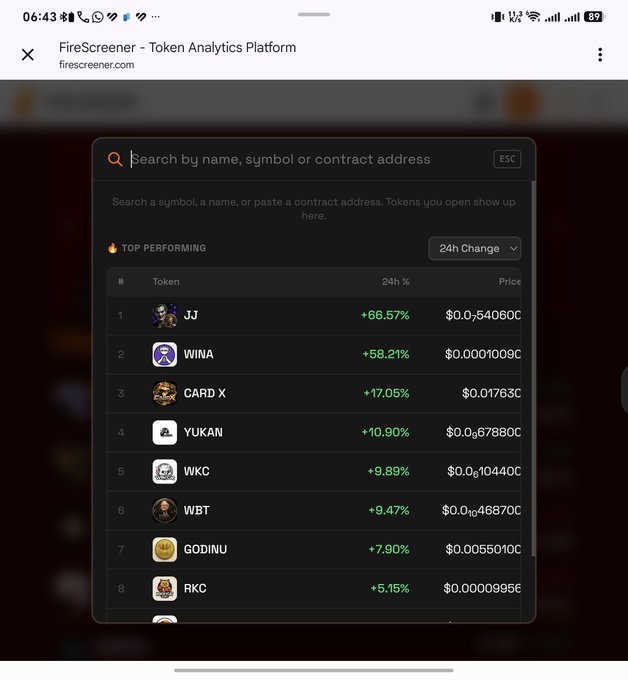The width and height of the screenshot is (628, 680).
Task: Click the +5.15% change value
Action: (x=390, y=588)
